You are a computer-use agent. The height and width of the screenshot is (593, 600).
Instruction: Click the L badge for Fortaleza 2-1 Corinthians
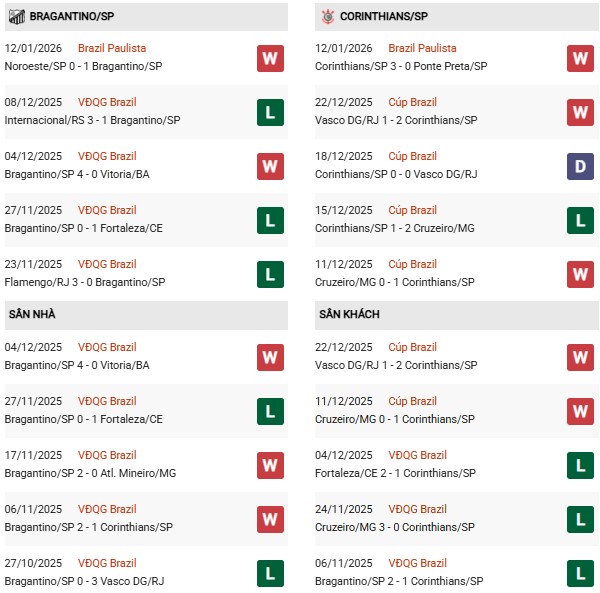click(580, 465)
